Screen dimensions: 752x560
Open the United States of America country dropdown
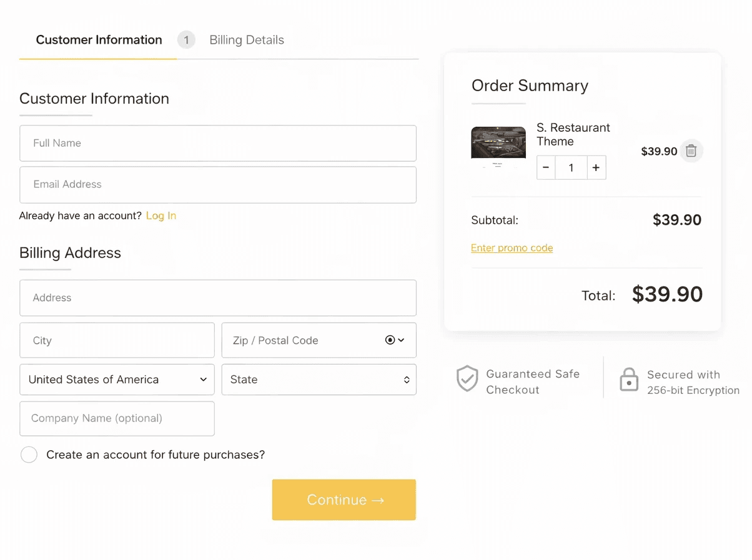117,380
